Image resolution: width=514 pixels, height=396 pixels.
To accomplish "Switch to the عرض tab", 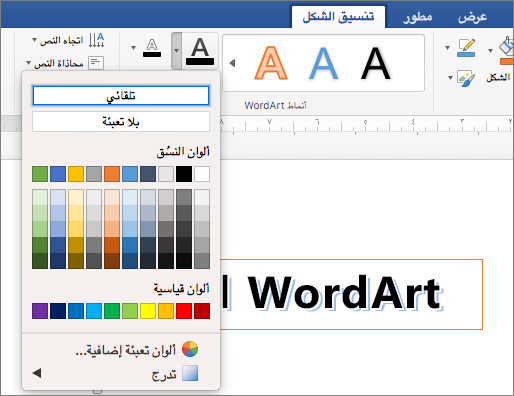I will [472, 17].
